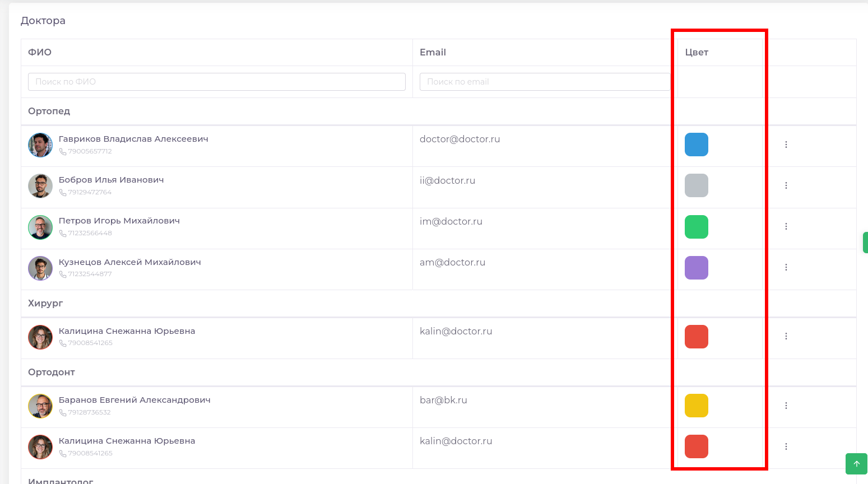
Task: Click the avatar of Бобров Илья Иванович
Action: [40, 186]
